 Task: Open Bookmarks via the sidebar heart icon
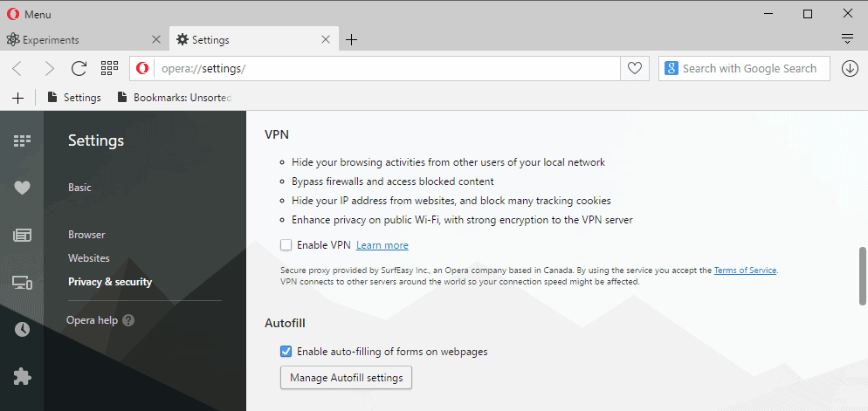(x=22, y=188)
